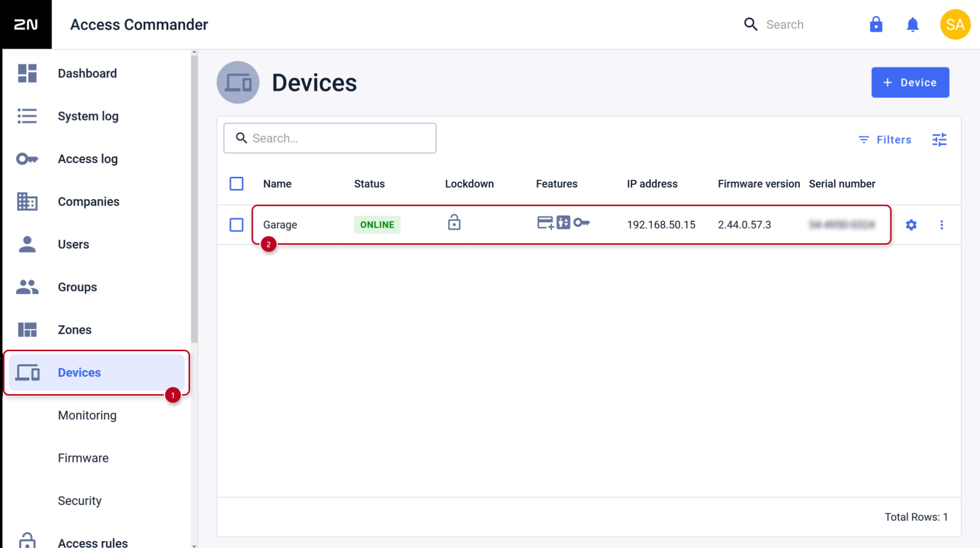Click IP address 192.168.50.15
This screenshot has height=548, width=980.
coord(661,225)
